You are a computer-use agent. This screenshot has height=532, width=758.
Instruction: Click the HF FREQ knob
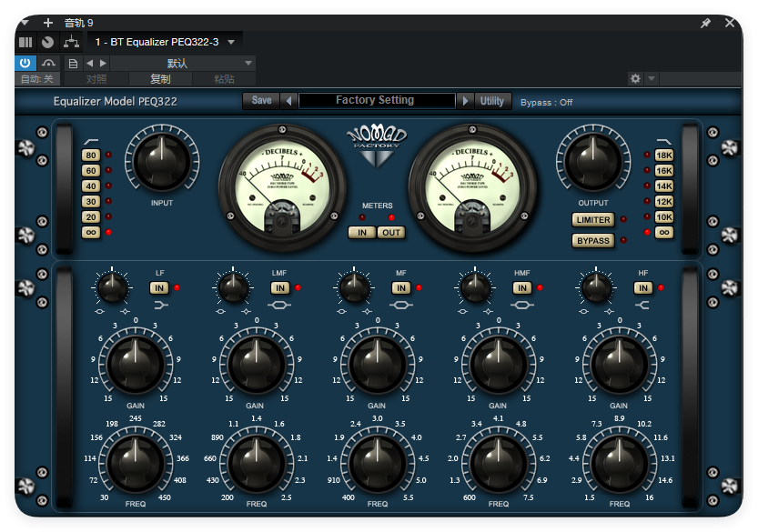[620, 463]
